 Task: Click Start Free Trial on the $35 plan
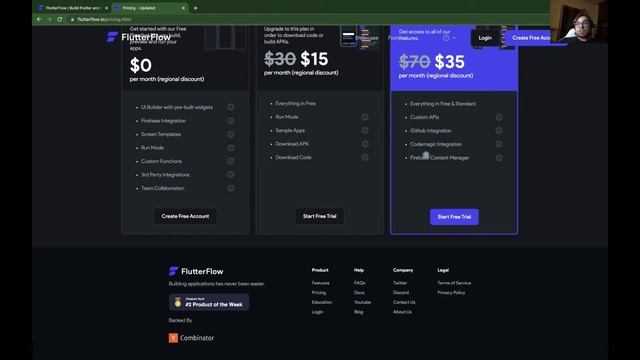click(x=454, y=217)
